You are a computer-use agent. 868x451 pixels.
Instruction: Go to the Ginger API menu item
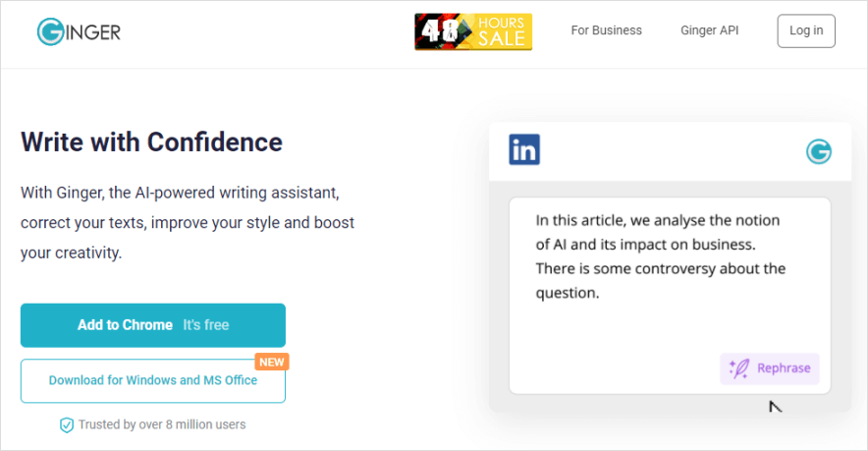coord(709,30)
